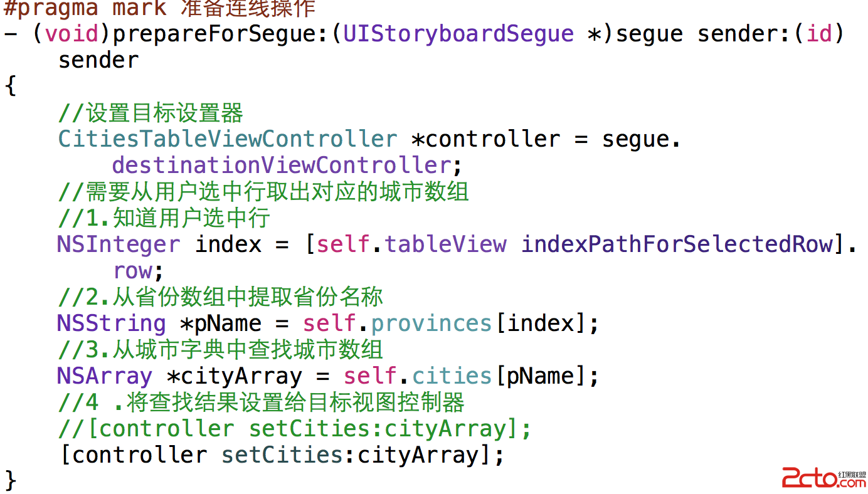Click the comment 设置目标设置器

[x=151, y=113]
